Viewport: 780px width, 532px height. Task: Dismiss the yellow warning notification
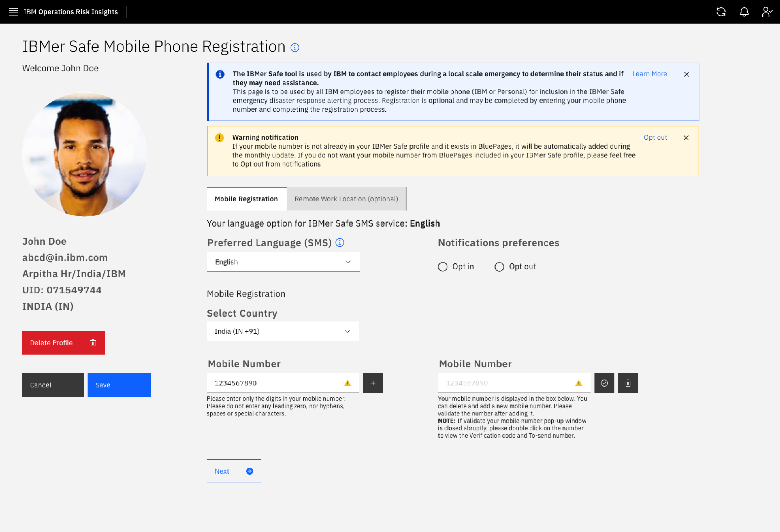coord(686,138)
